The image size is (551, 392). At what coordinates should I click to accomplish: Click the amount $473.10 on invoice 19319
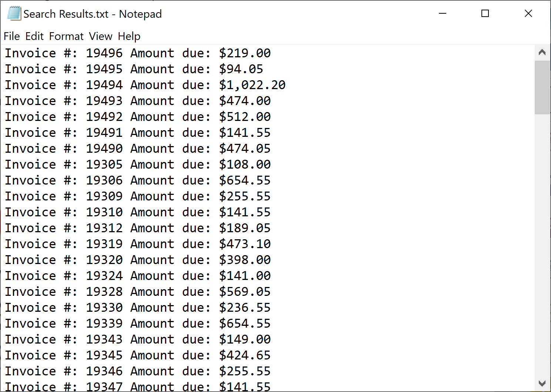tap(245, 244)
